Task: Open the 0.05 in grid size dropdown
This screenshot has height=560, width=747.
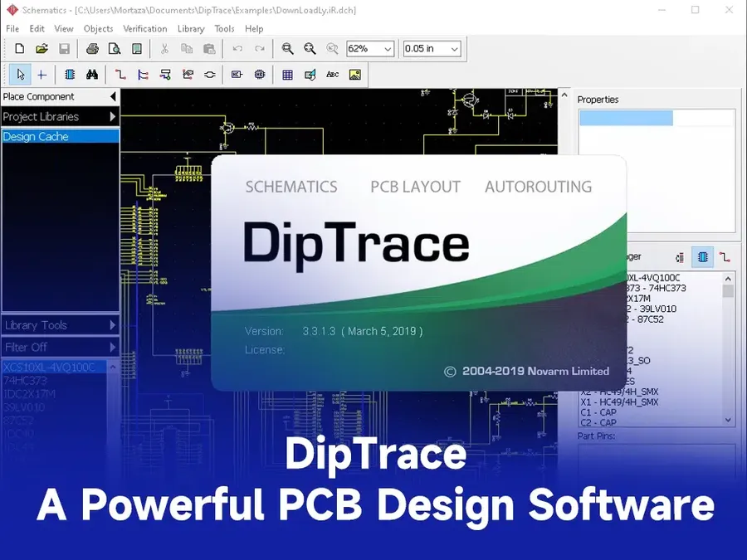Action: [x=454, y=49]
